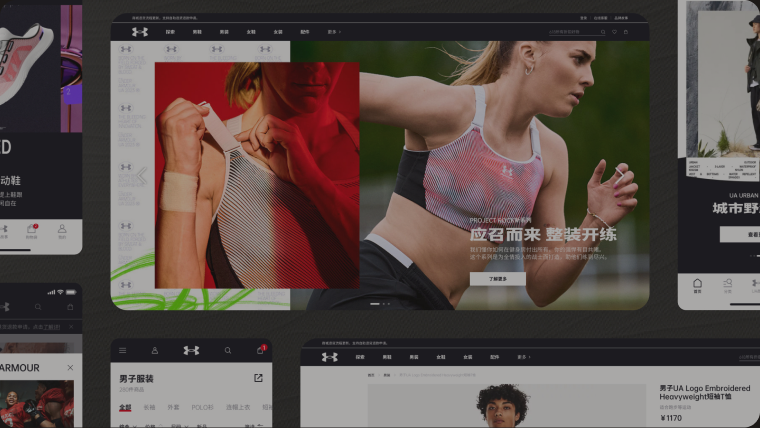Select first carousel indicator on hero banner
Viewport: 760px width, 428px height.
375,304
